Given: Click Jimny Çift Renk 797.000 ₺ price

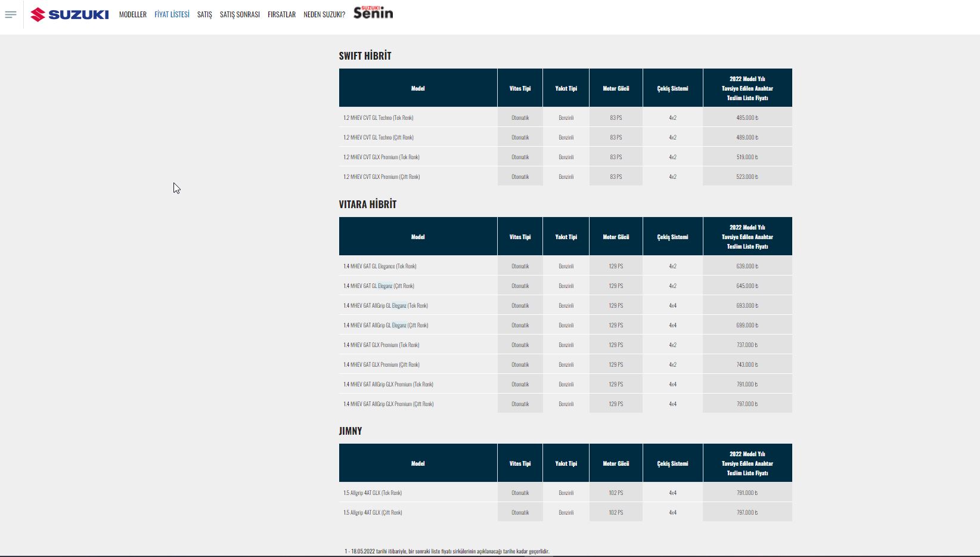Looking at the screenshot, I should click(x=748, y=512).
